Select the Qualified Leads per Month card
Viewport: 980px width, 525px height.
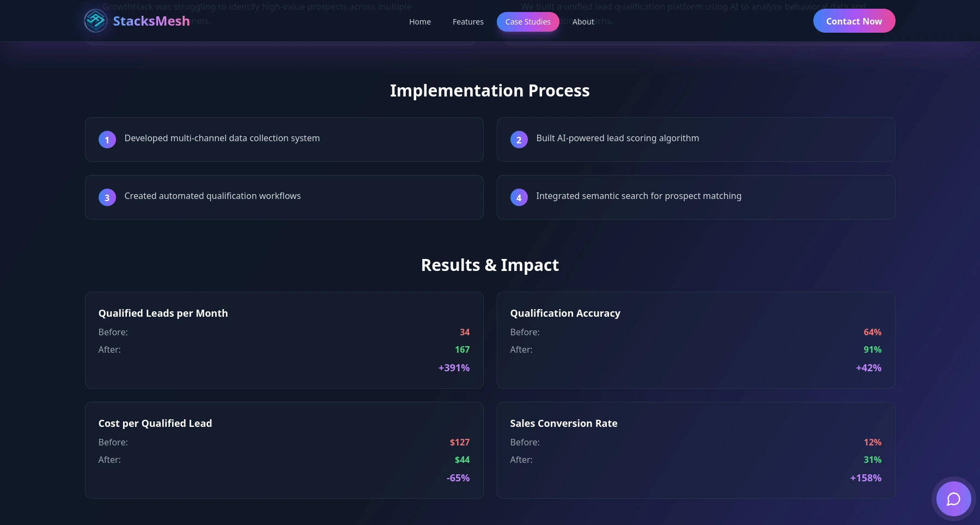[284, 340]
